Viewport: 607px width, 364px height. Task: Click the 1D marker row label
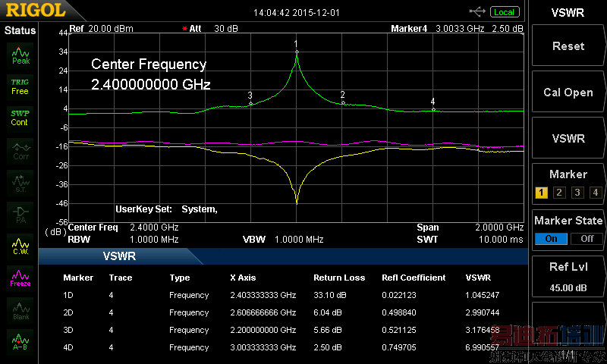click(68, 295)
